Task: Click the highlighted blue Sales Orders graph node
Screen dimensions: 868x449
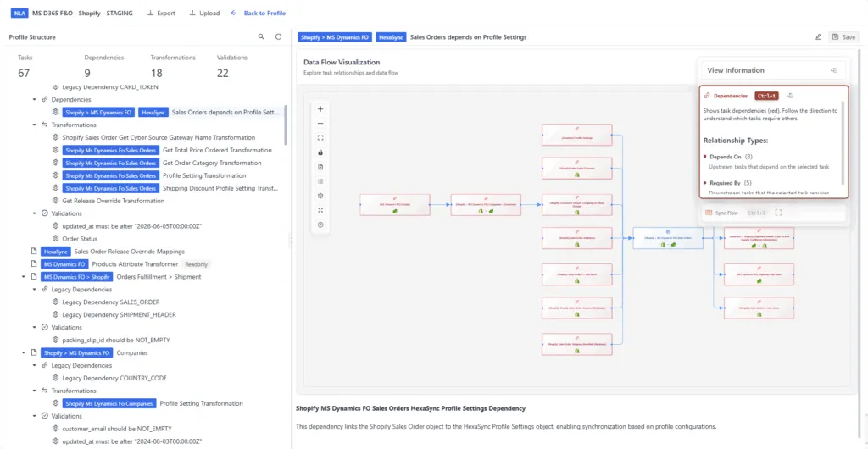Action: [668, 238]
